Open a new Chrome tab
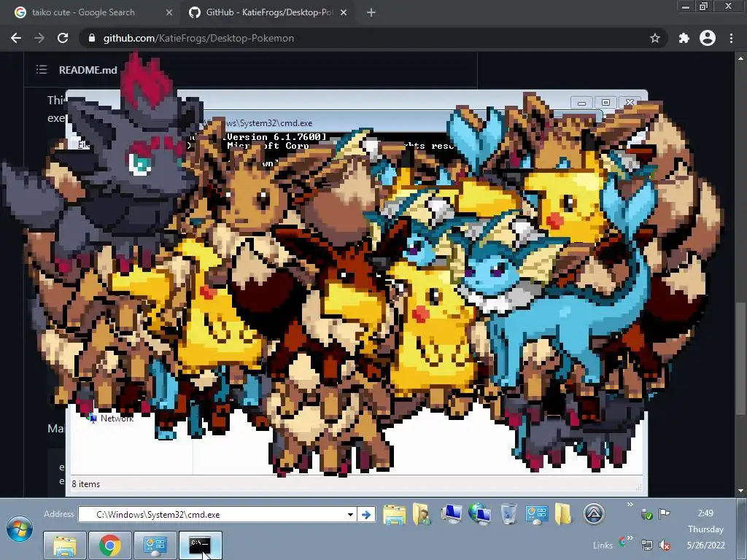 [x=371, y=12]
